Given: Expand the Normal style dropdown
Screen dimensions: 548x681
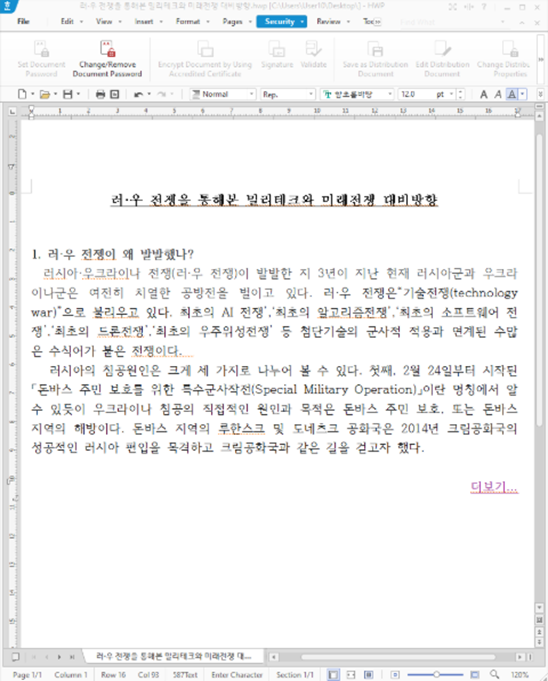Looking at the screenshot, I should (251, 94).
